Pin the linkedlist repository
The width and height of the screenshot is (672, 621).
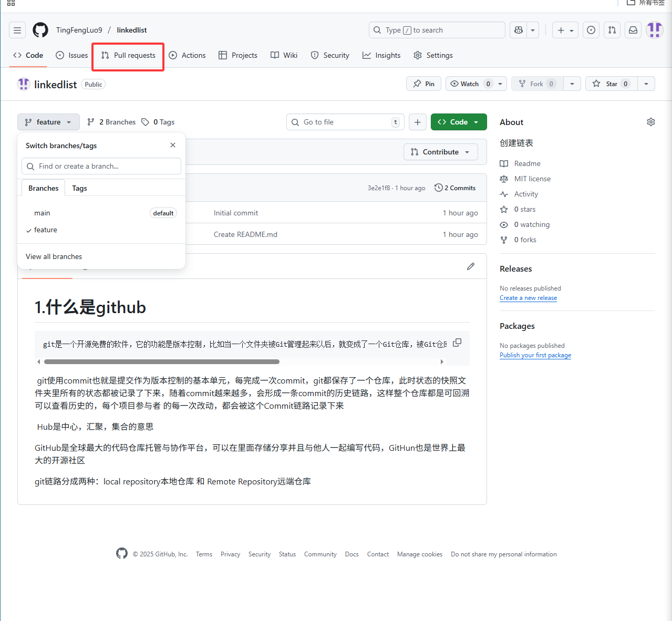pyautogui.click(x=424, y=84)
